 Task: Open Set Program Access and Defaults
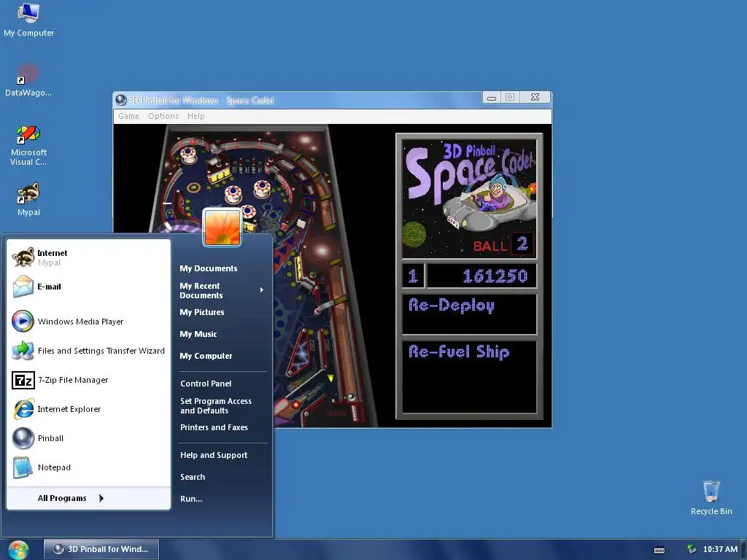pyautogui.click(x=216, y=405)
